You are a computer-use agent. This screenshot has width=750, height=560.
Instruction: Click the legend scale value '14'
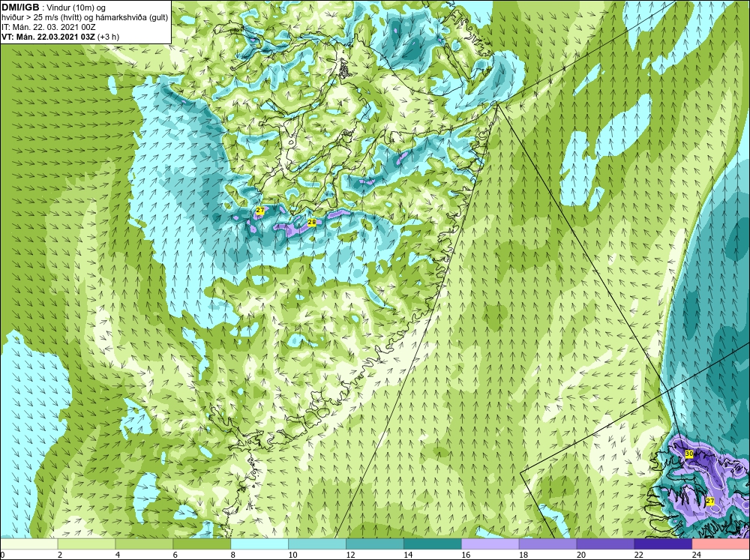408,555
